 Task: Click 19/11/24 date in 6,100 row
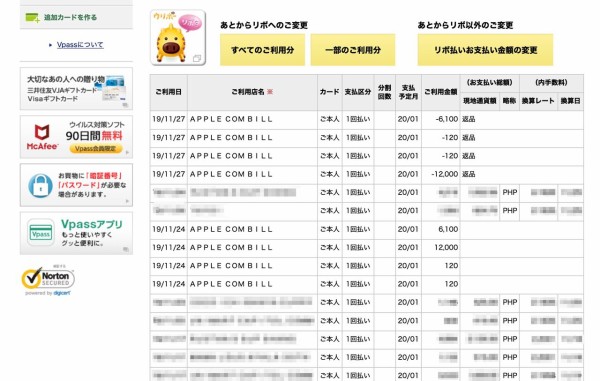[169, 229]
